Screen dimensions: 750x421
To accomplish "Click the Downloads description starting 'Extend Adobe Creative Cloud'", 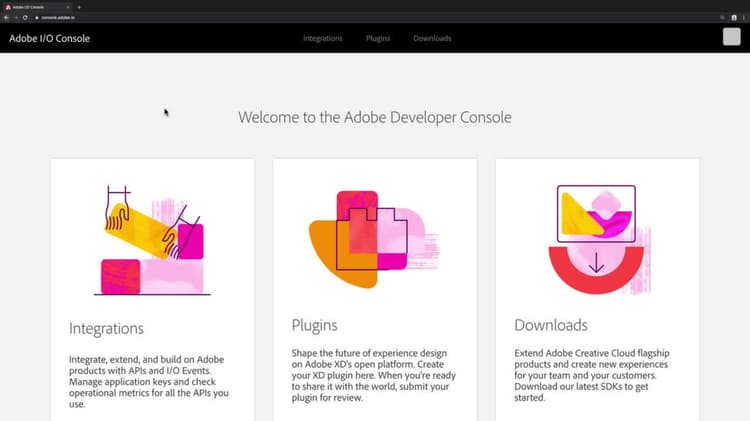I will 592,375.
